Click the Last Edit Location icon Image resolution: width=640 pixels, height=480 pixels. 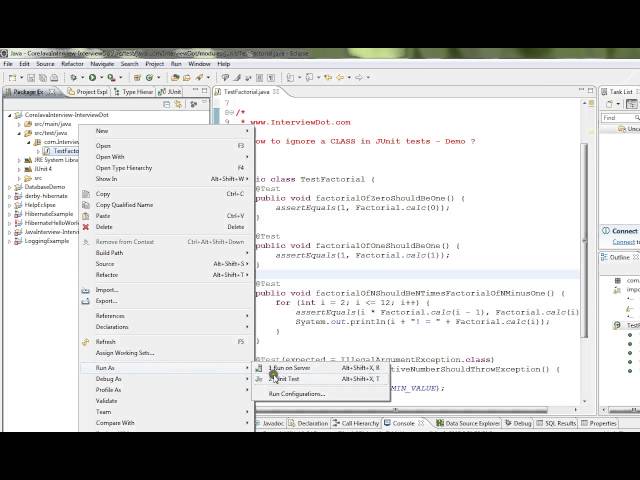[x=328, y=78]
